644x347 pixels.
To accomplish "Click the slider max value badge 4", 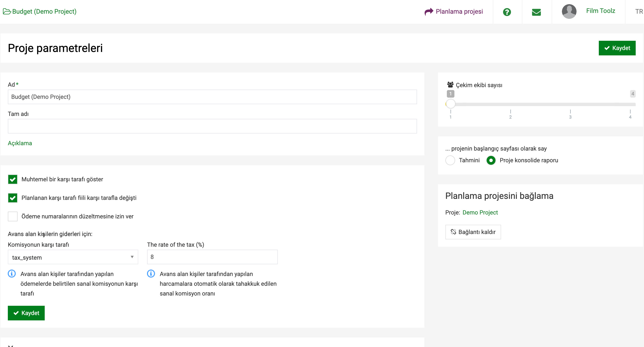I will 633,94.
